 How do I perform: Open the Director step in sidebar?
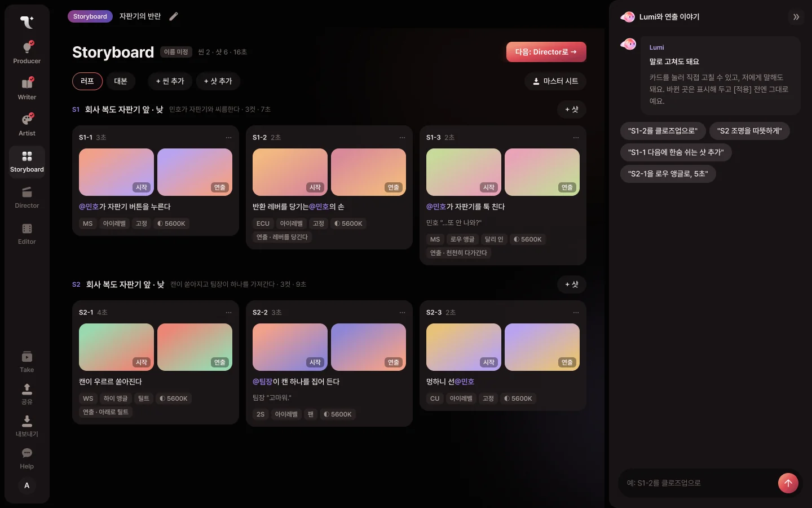pos(27,198)
